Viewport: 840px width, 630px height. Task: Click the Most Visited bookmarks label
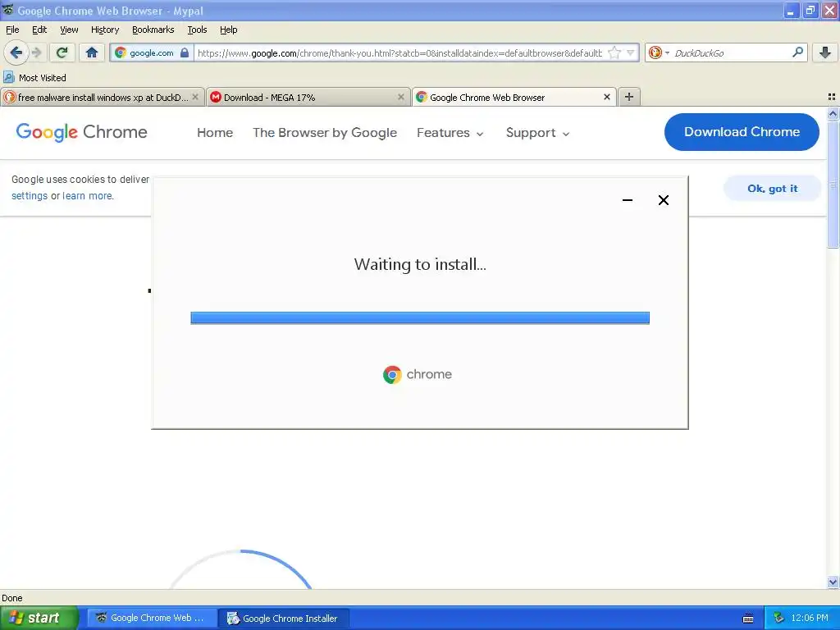43,78
